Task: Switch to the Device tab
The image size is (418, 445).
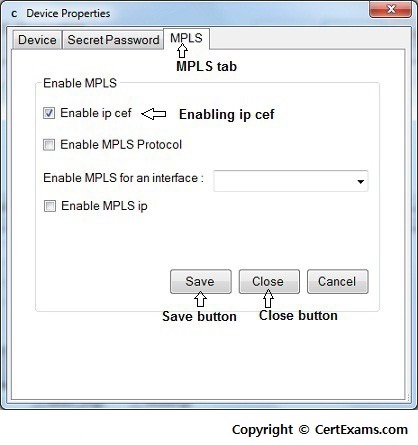Action: [x=37, y=40]
